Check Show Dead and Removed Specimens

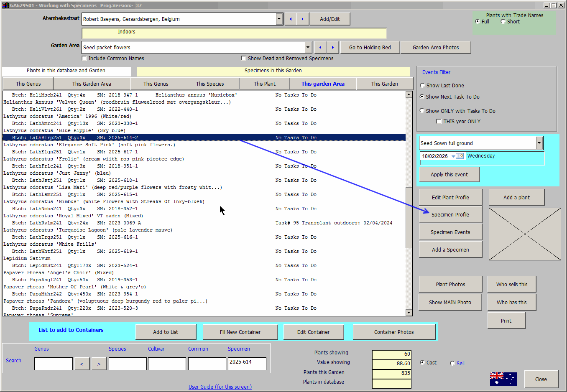pyautogui.click(x=244, y=59)
